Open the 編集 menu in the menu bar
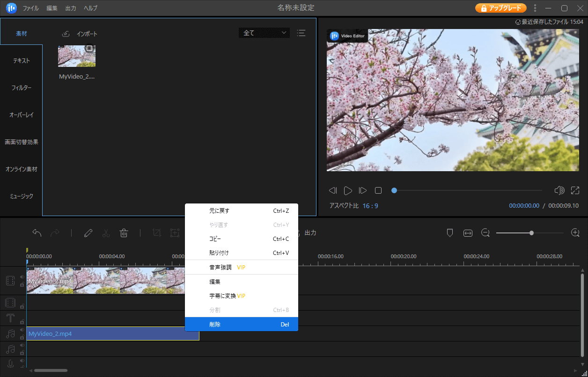 pyautogui.click(x=52, y=8)
